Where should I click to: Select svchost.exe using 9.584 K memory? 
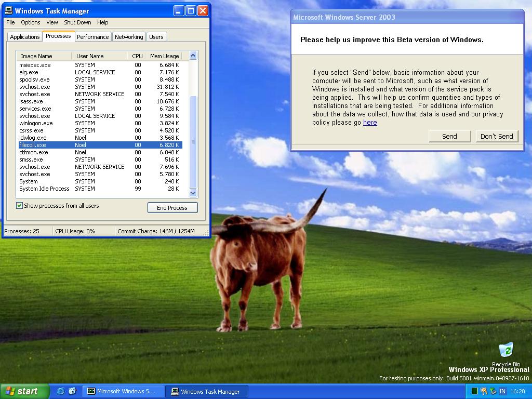(100, 116)
